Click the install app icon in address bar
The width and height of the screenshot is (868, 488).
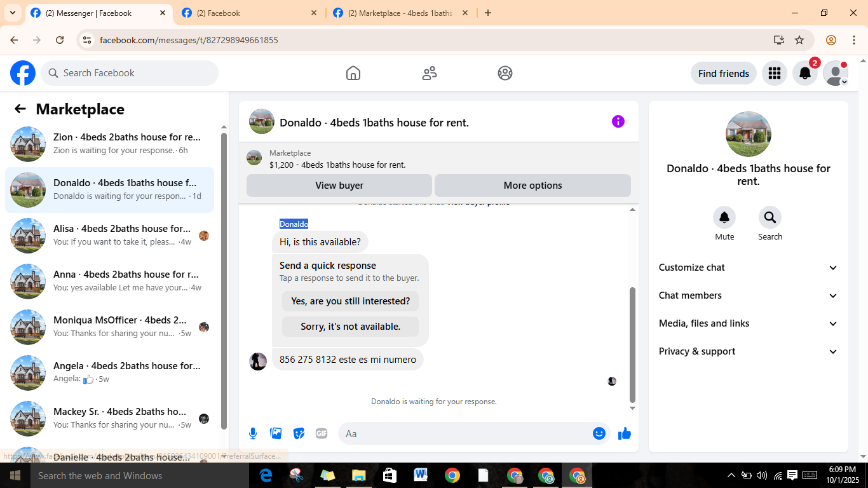779,40
